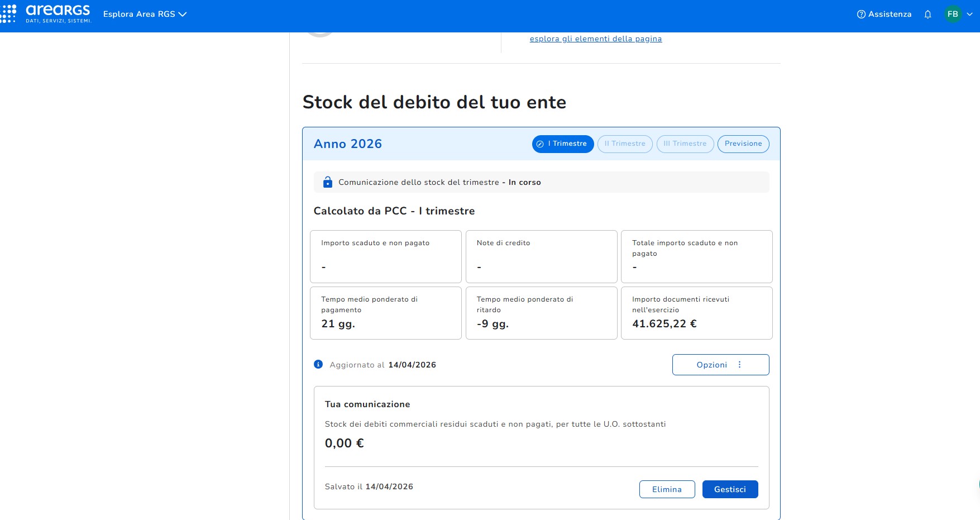Open the notifications bell
980x520 pixels.
click(x=928, y=15)
